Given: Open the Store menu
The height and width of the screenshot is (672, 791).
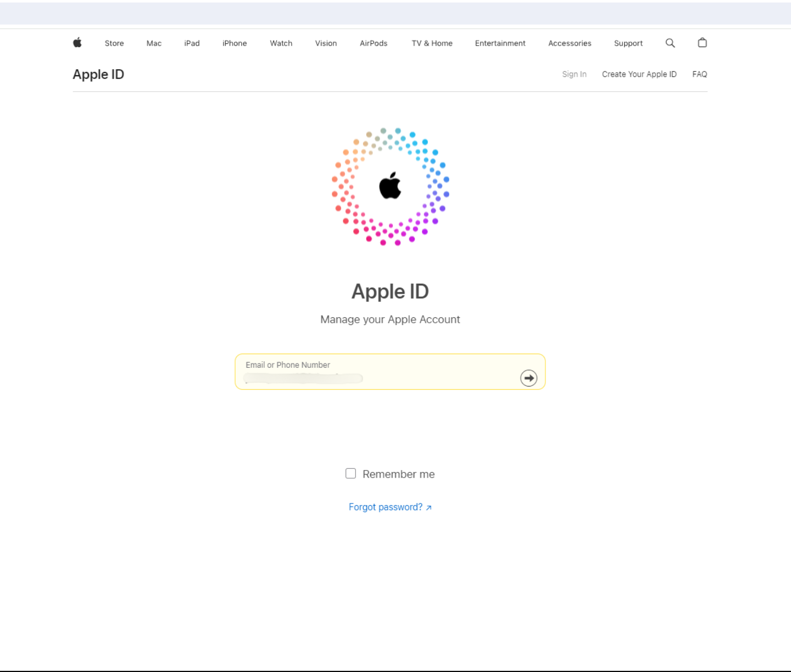Looking at the screenshot, I should click(x=114, y=43).
